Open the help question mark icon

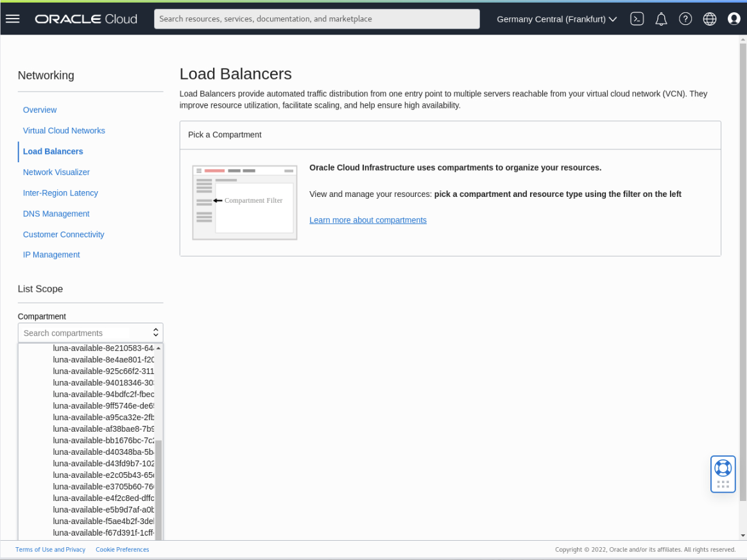point(685,19)
